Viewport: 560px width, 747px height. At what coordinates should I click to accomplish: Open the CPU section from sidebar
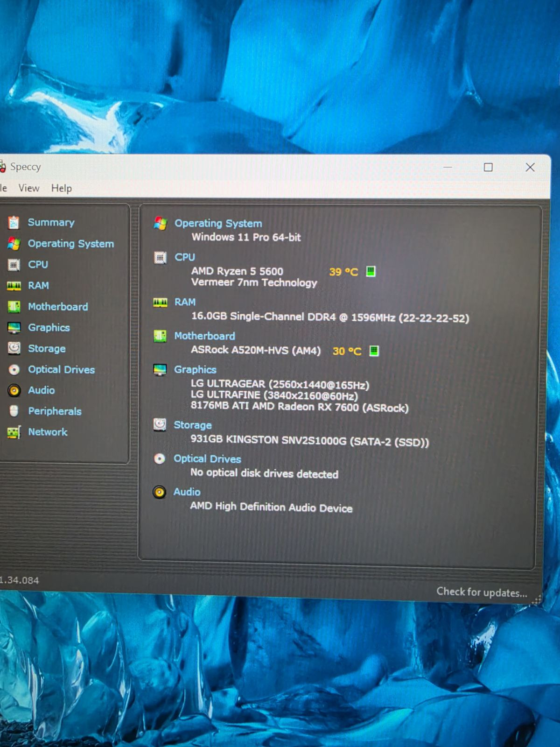click(38, 264)
